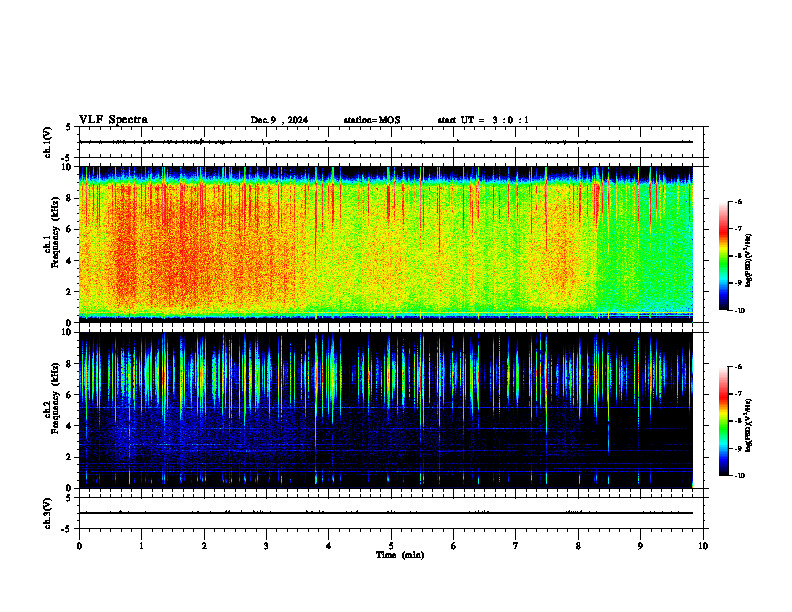Click time axis tick label "10"
This screenshot has height=612, width=792.
703,546
